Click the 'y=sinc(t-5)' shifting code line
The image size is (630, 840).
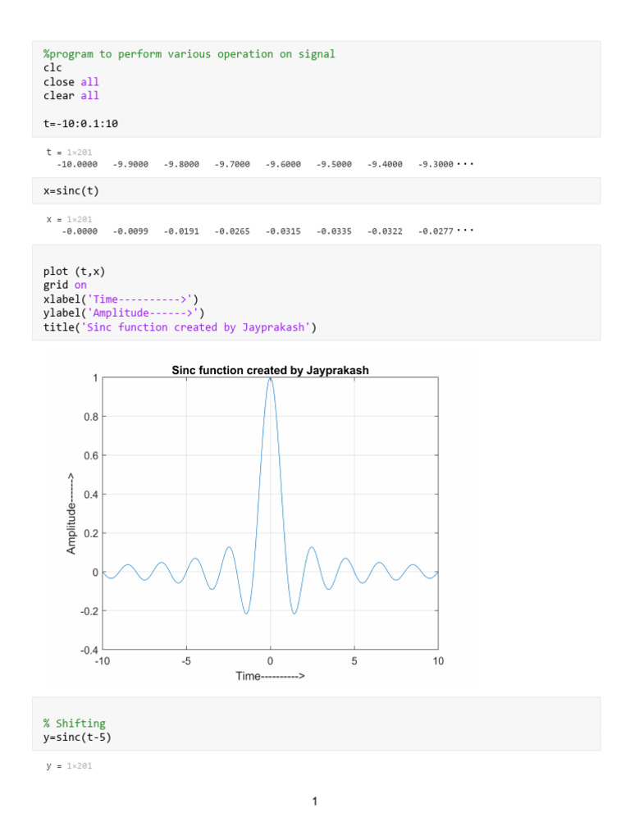point(77,737)
